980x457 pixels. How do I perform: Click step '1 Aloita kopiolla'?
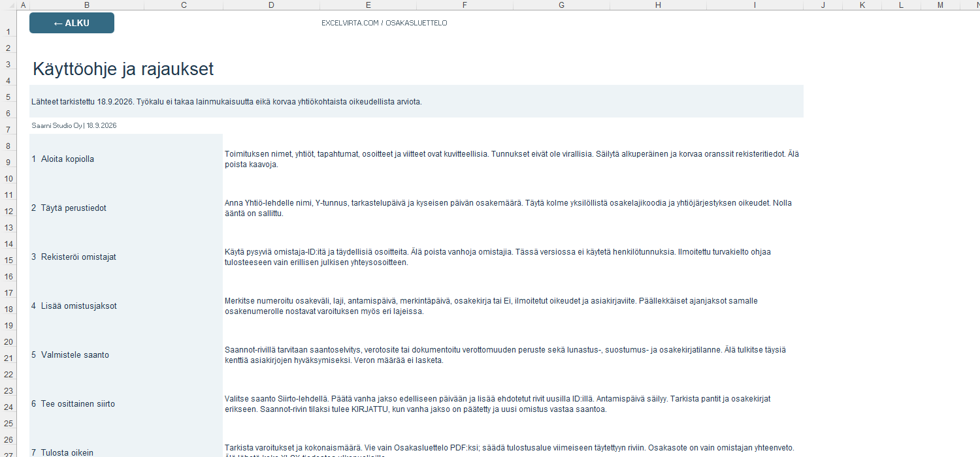pyautogui.click(x=63, y=159)
